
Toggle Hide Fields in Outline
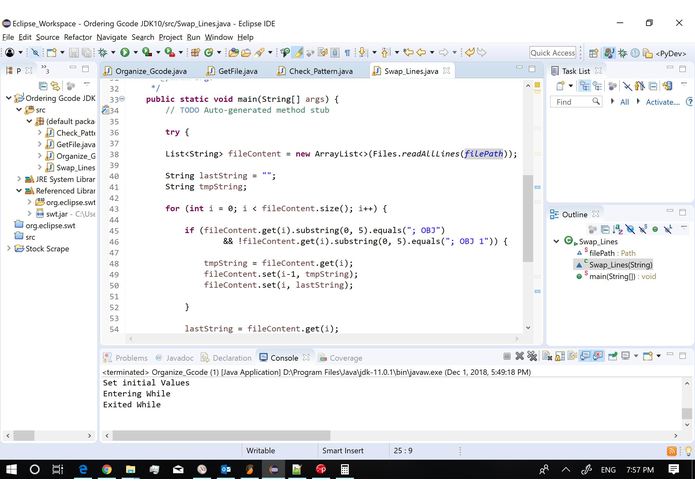point(630,229)
